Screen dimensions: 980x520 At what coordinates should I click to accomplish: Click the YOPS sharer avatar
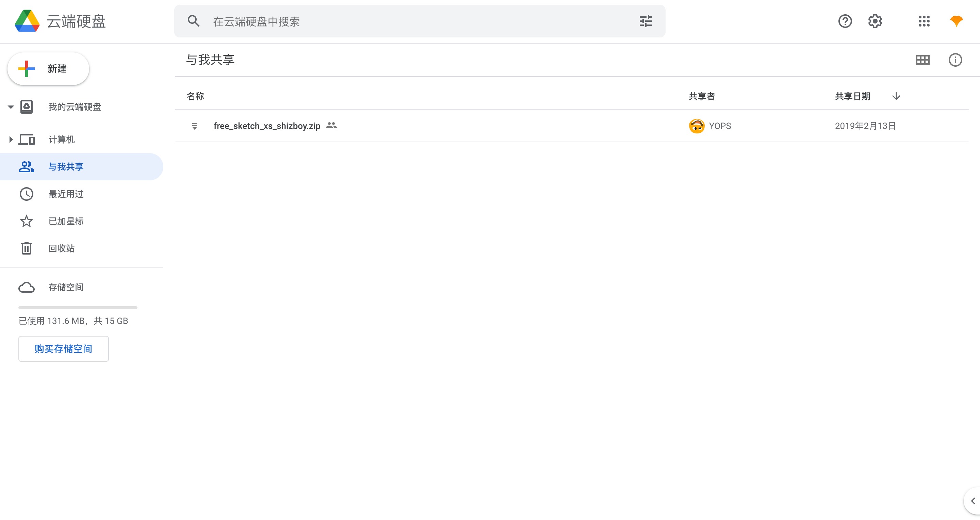click(697, 126)
